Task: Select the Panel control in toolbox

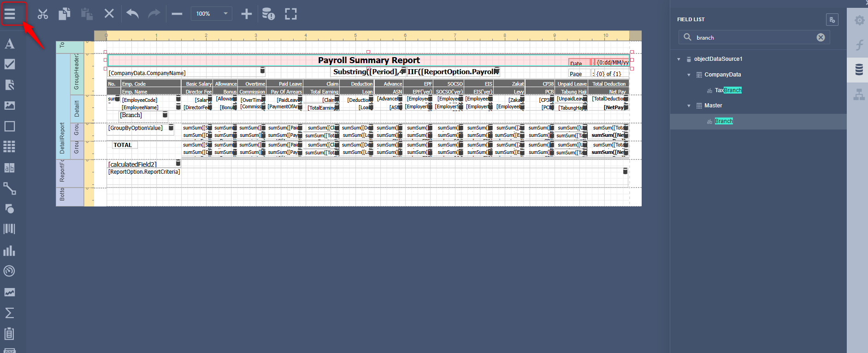Action: tap(9, 126)
